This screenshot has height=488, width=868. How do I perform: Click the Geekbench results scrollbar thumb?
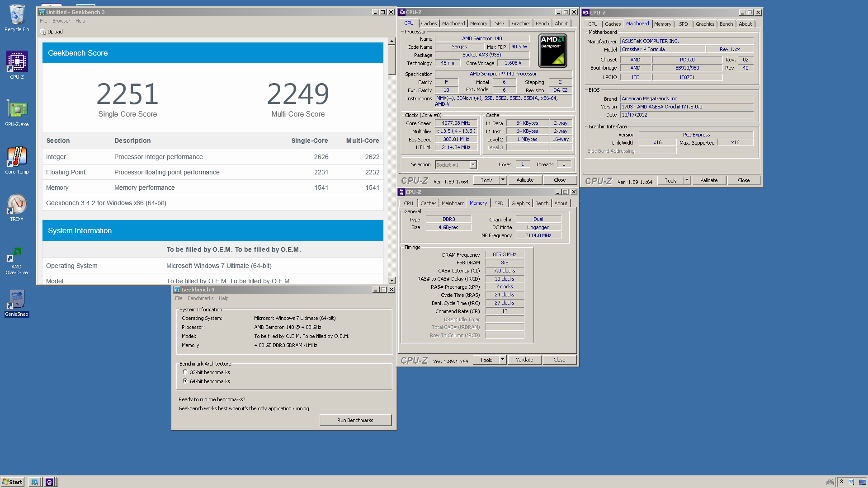coord(392,60)
